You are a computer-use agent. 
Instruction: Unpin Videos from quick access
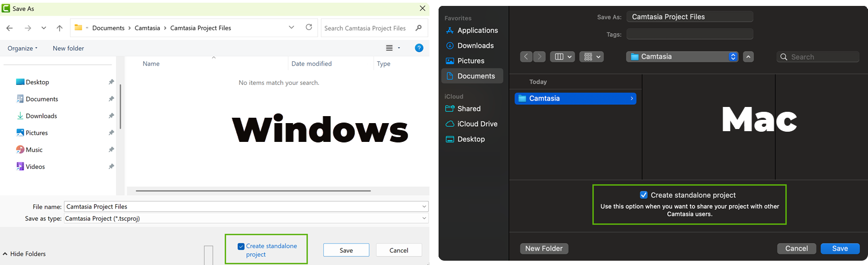[111, 167]
